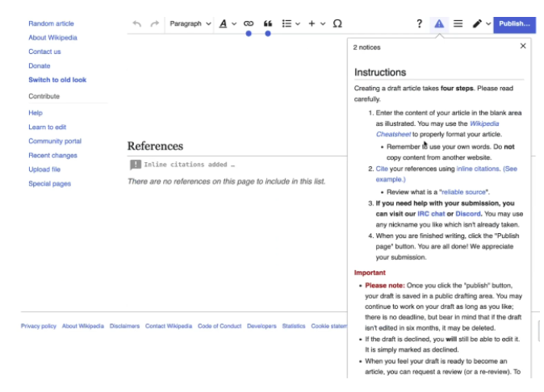Open the Developers footer link
The image size is (544, 392).
tap(262, 326)
